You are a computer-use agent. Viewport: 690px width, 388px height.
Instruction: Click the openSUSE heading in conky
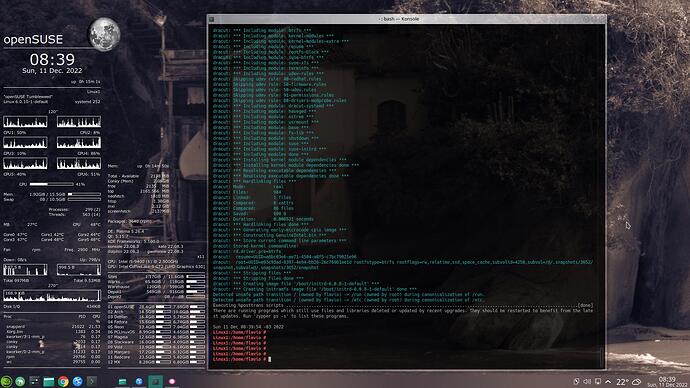pos(33,39)
